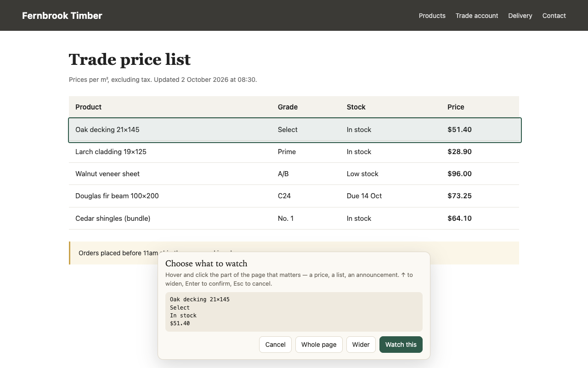The width and height of the screenshot is (588, 368).
Task: Click the Select grade cell
Action: tap(306, 130)
